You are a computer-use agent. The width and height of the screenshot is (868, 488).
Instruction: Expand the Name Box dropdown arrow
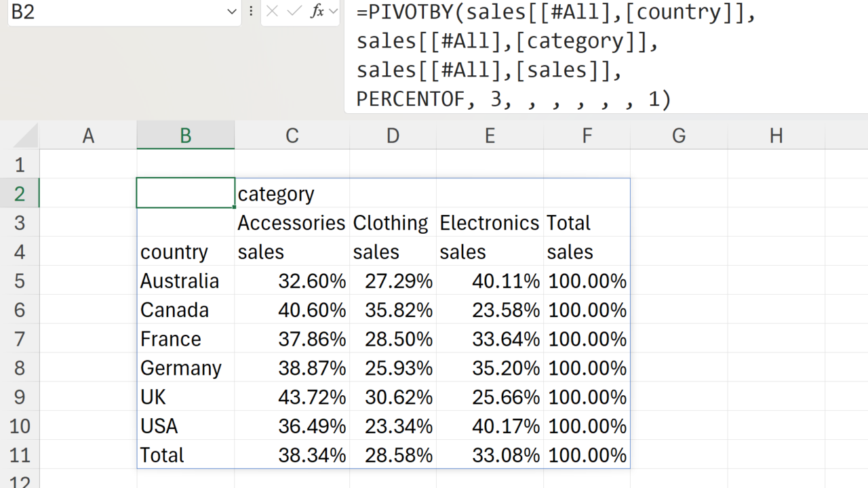coord(232,12)
